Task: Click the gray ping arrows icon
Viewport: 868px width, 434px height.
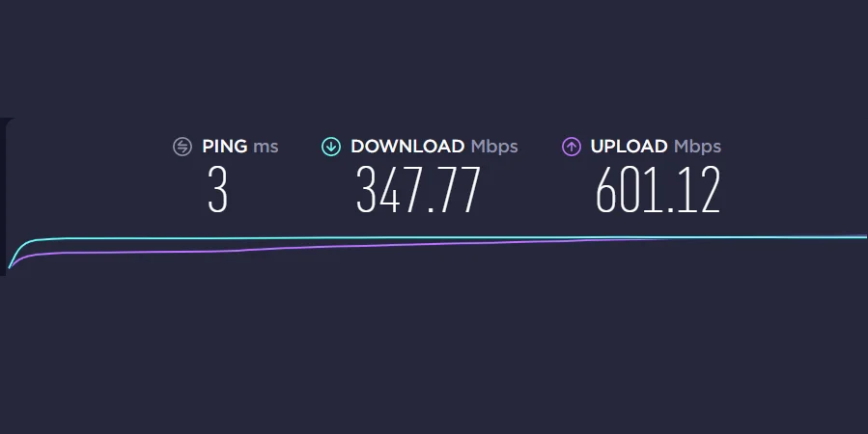Action: (182, 147)
